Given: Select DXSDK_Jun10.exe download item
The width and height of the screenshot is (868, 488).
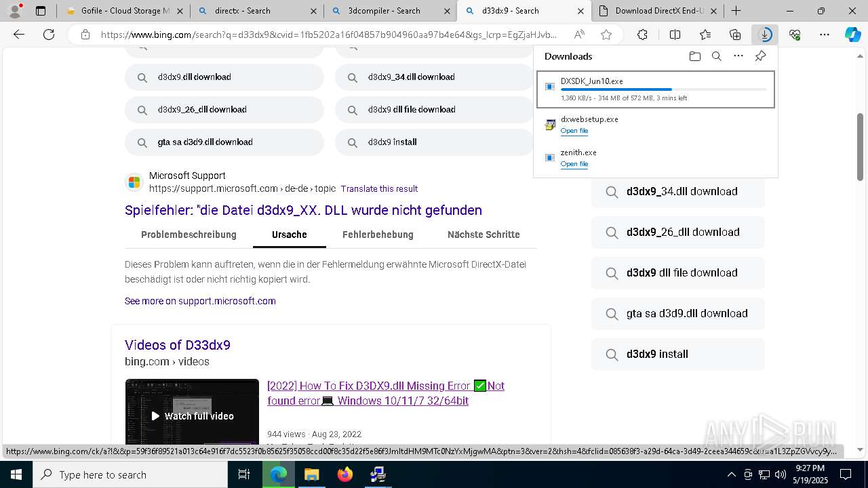Looking at the screenshot, I should point(656,89).
